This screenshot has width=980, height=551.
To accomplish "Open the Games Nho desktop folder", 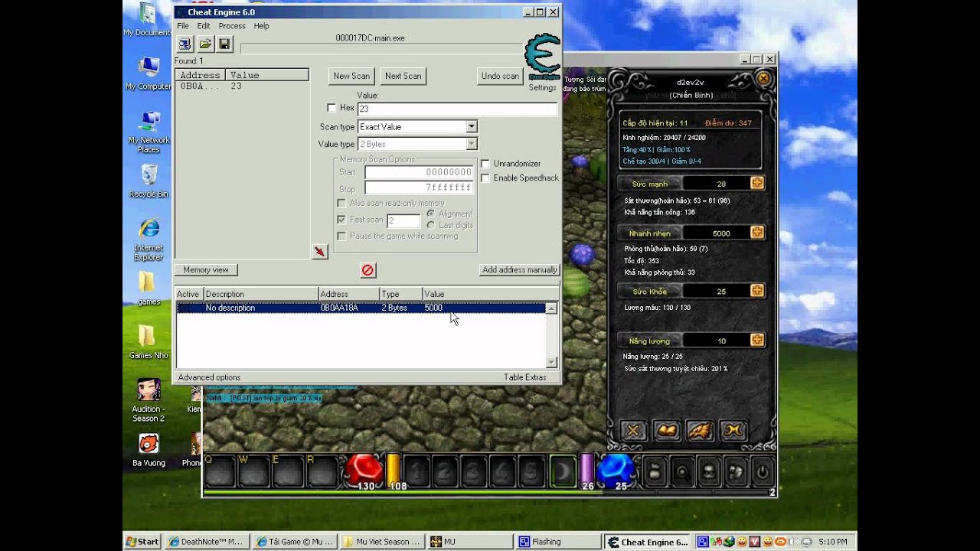I will (149, 341).
